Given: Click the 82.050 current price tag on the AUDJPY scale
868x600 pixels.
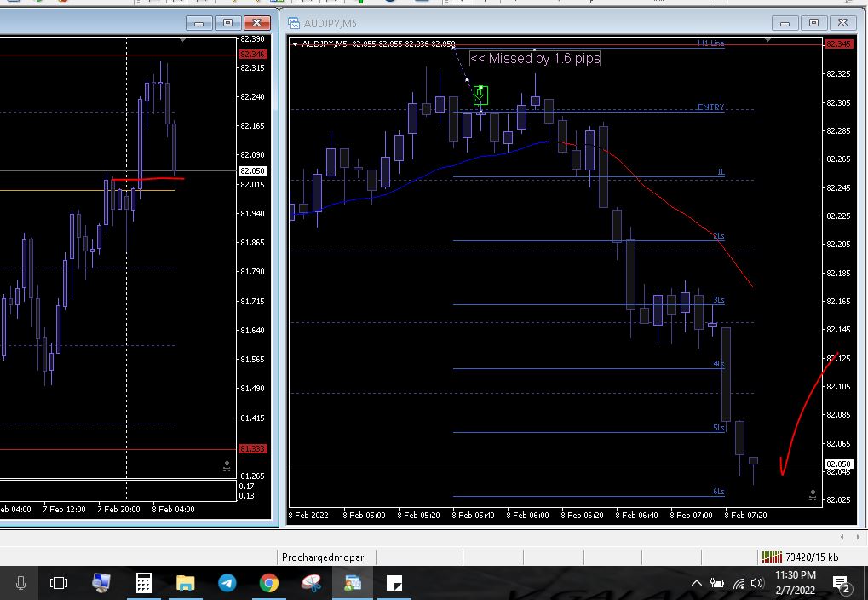Looking at the screenshot, I should click(x=839, y=464).
